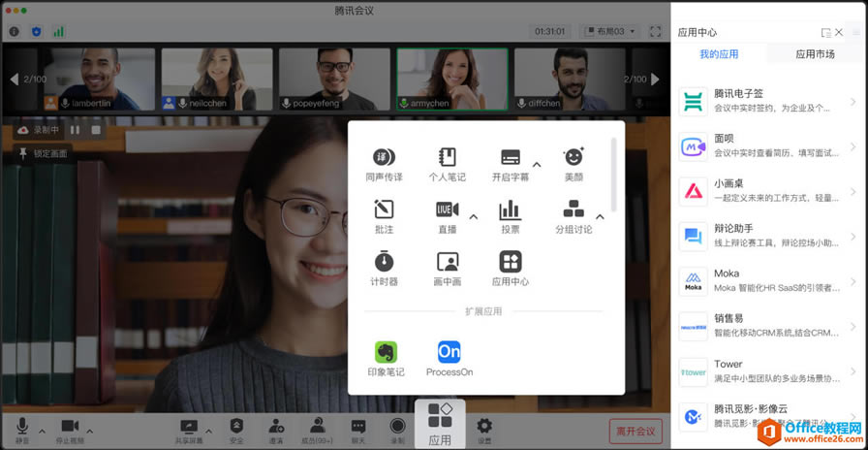This screenshot has height=450, width=868.
Task: Switch to 应用市场 tab
Action: coord(816,54)
